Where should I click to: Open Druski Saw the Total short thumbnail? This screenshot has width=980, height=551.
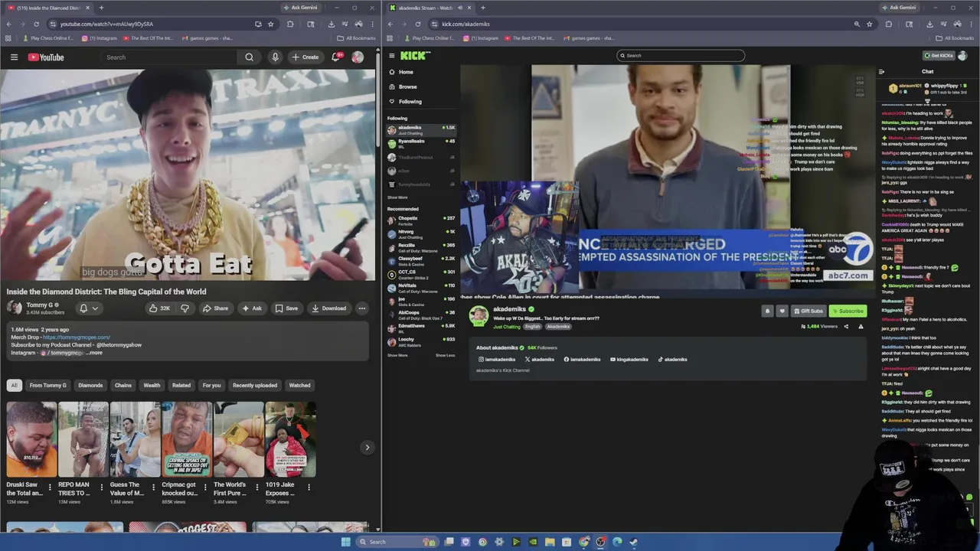tap(31, 439)
